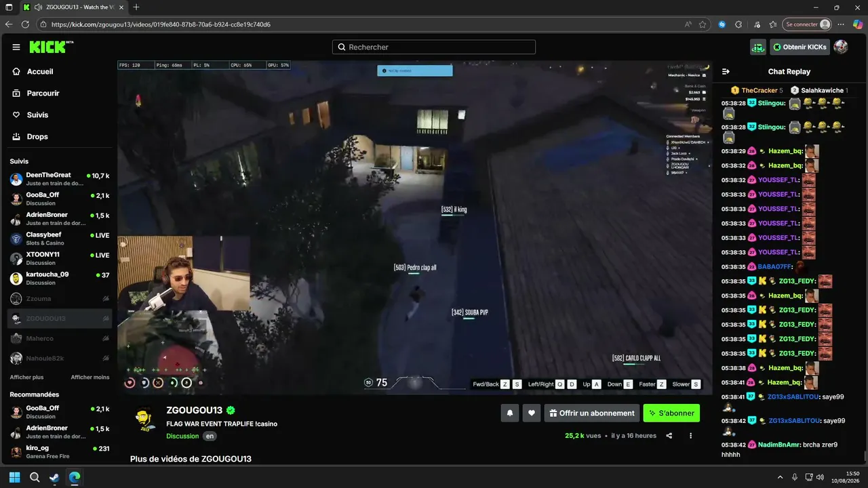This screenshot has width=868, height=488.
Task: Collapse the Chat Replay panel
Action: point(726,71)
